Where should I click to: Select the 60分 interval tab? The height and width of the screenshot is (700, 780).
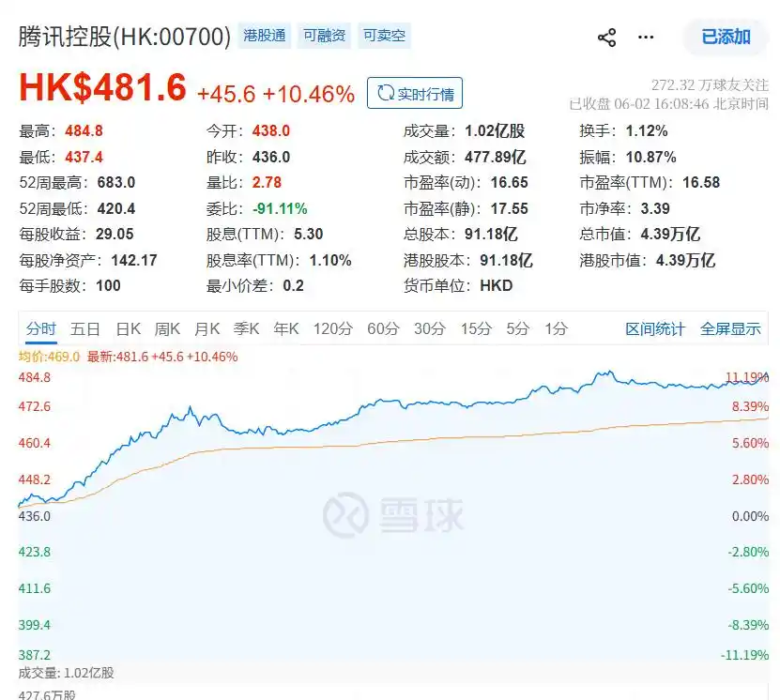point(384,328)
